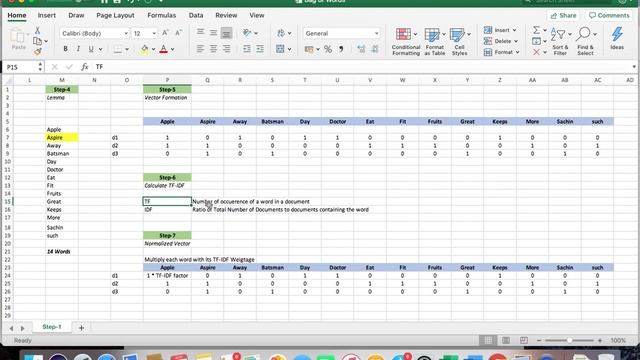Switch to the Page Layout tab
Viewport: 640px width, 360px height.
115,16
